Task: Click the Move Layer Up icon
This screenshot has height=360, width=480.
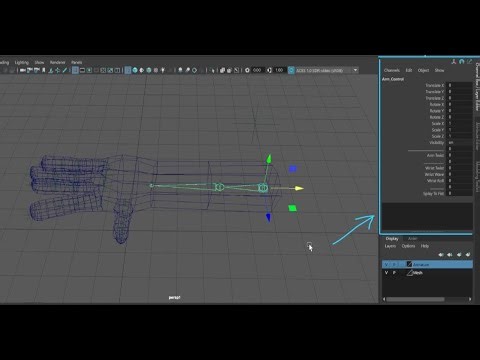Action: point(441,255)
